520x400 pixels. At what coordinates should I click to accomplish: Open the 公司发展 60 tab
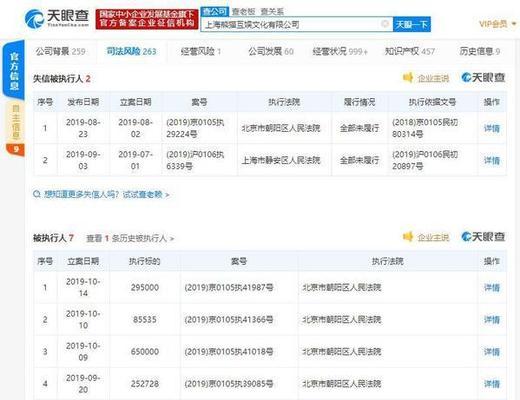coord(271,51)
